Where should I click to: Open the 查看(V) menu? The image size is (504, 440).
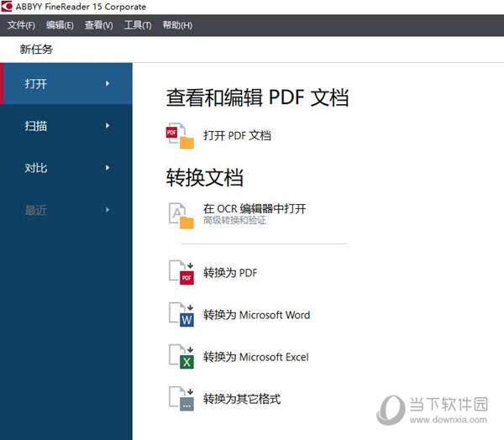tap(98, 25)
